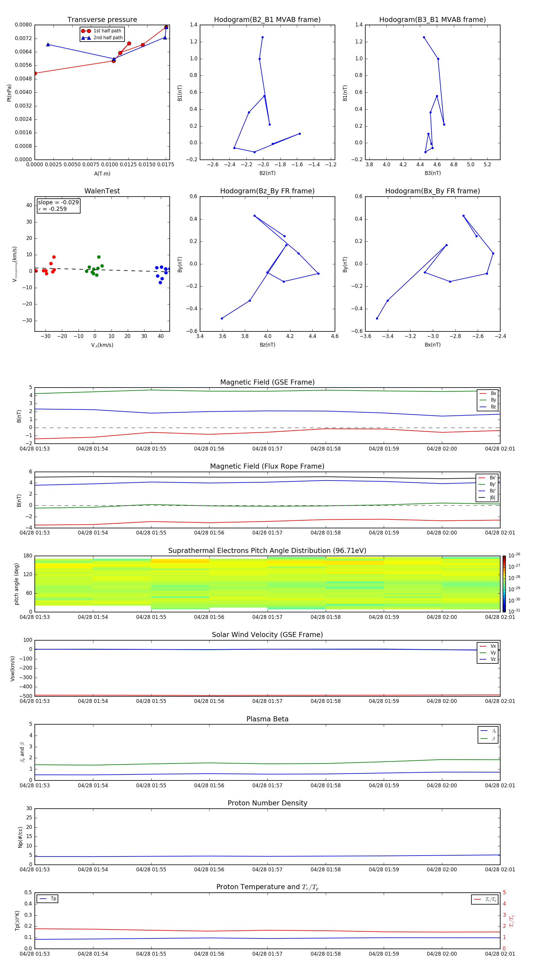Click the 'WalenTest' plot title
This screenshot has height=980, width=535.
point(102,191)
